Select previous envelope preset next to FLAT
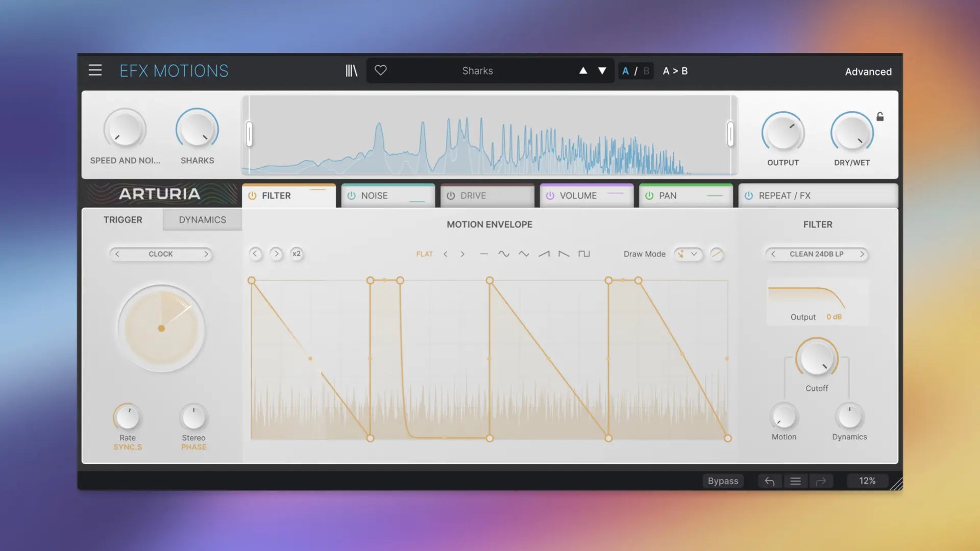Image resolution: width=980 pixels, height=551 pixels. point(446,254)
